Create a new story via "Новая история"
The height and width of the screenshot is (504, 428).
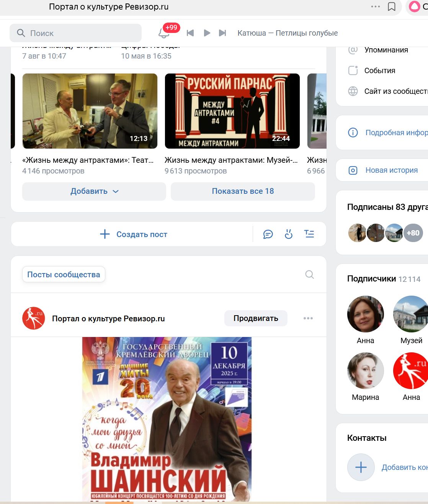coord(392,170)
